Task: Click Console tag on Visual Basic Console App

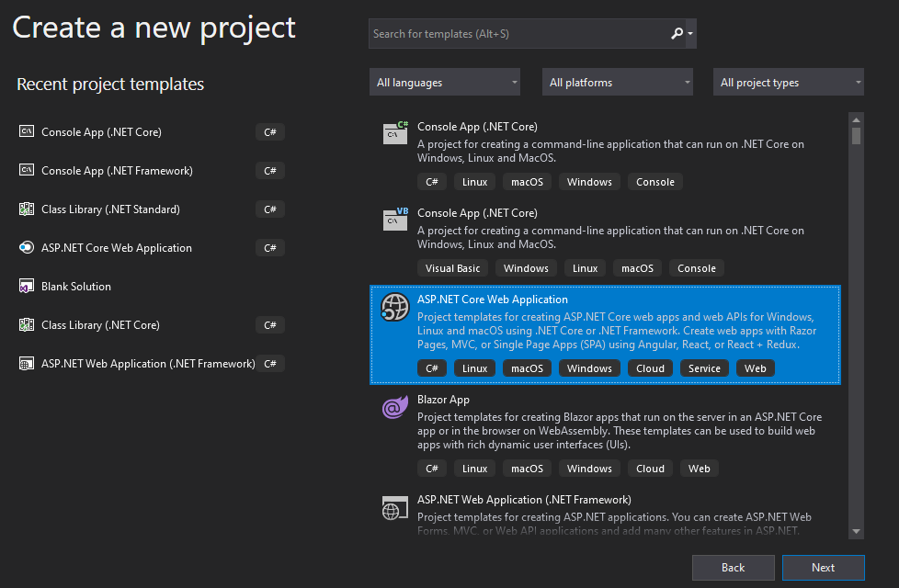Action: point(697,268)
